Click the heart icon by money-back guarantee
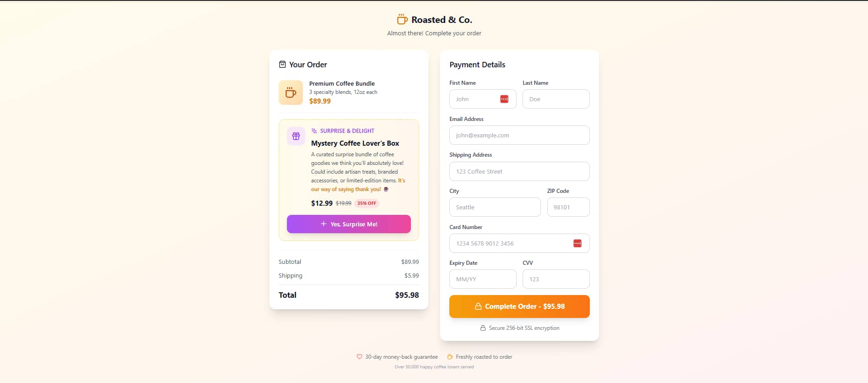This screenshot has height=383, width=868. coord(359,357)
